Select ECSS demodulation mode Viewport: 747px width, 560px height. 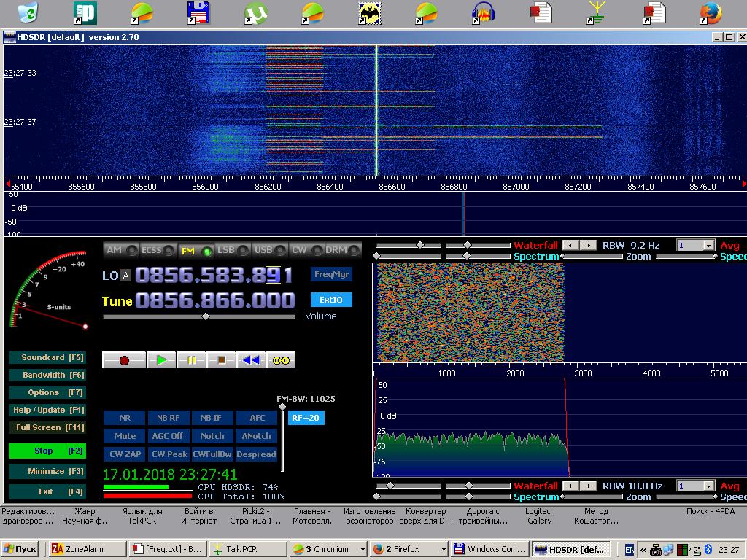coord(158,250)
